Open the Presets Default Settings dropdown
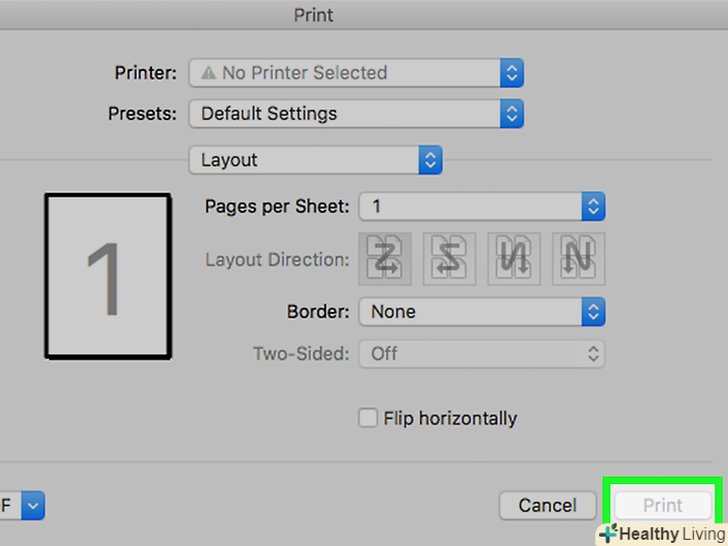The height and width of the screenshot is (546, 728). [x=355, y=114]
